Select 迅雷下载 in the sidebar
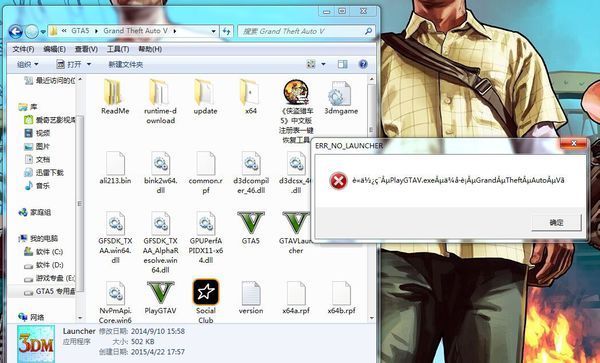Viewport: 600px width, 363px height. (x=44, y=173)
